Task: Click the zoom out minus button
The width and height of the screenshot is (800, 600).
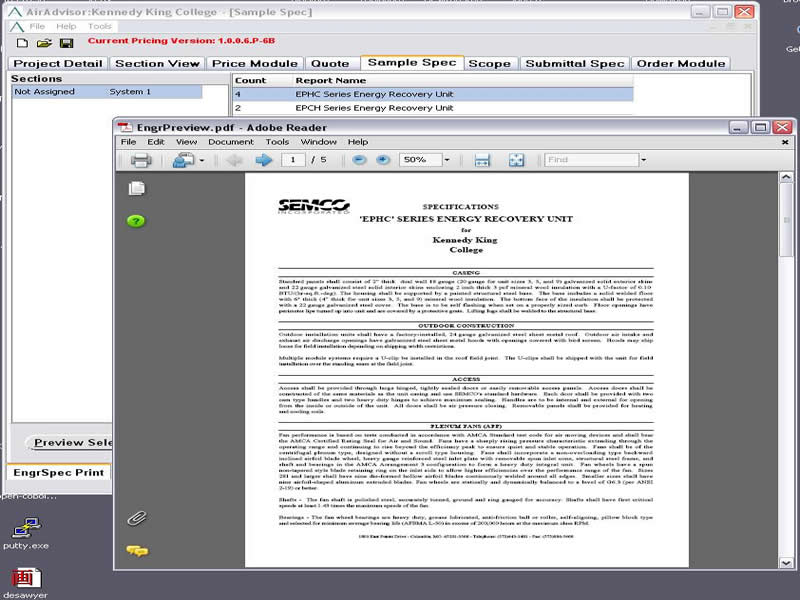Action: (x=359, y=160)
